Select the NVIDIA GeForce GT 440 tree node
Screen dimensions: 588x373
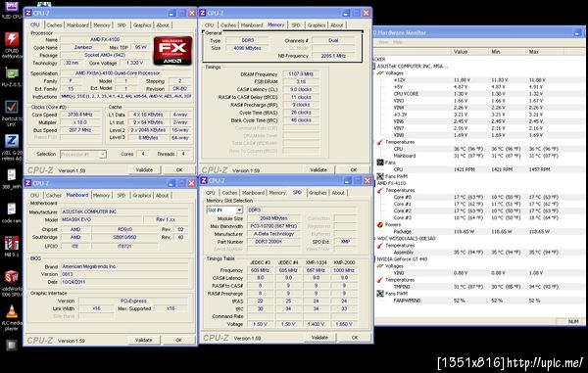(402, 258)
